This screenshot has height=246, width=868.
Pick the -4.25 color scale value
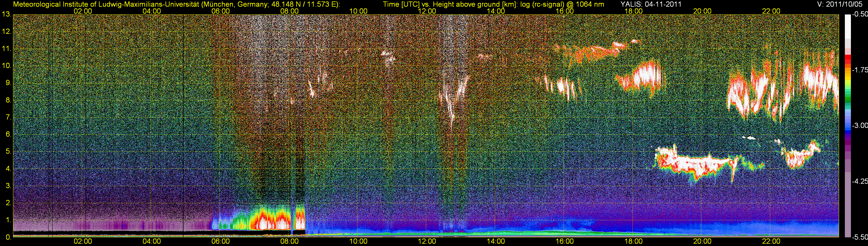pos(860,181)
